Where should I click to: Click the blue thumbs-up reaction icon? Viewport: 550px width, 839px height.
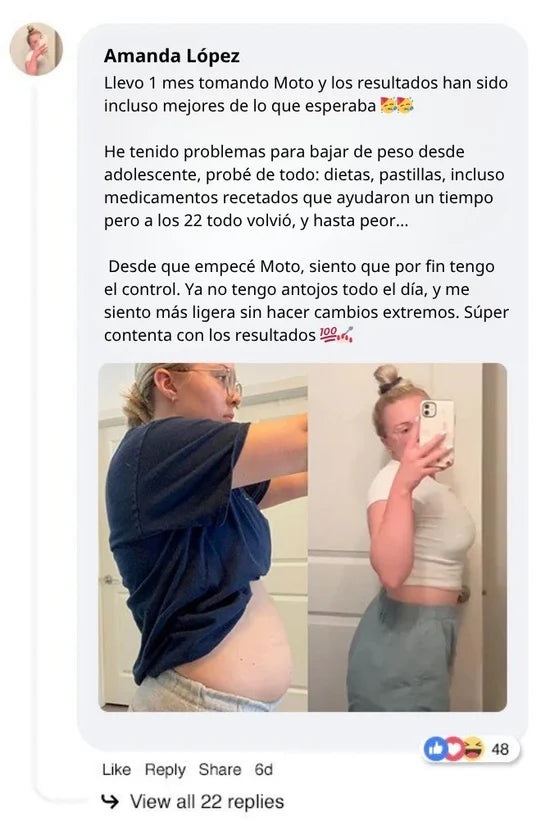(x=436, y=749)
